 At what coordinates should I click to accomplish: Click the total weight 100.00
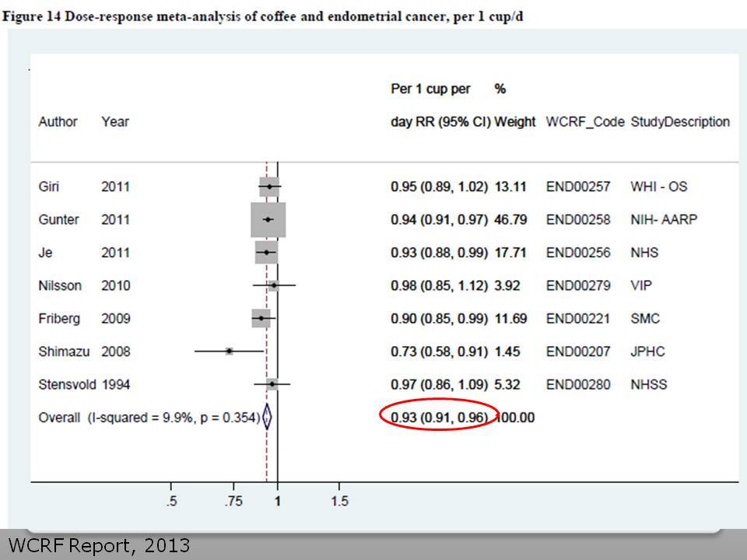tap(515, 418)
